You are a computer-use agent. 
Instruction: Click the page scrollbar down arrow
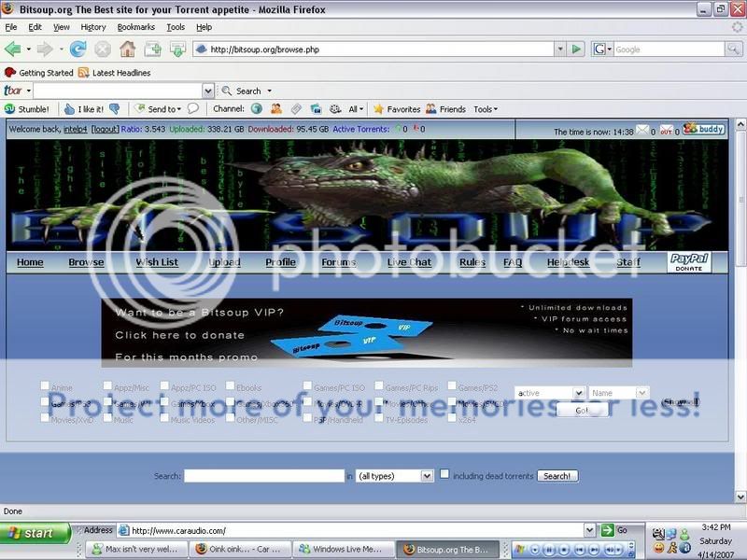[x=740, y=497]
